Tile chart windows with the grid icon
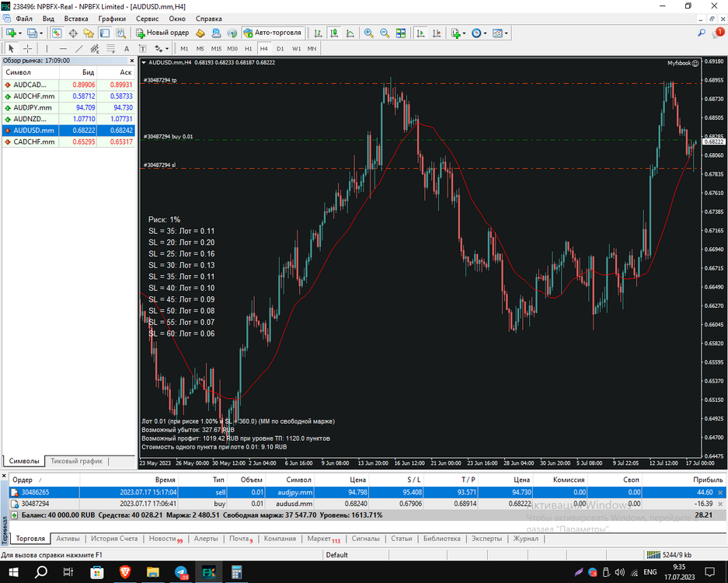This screenshot has width=728, height=583. click(401, 33)
